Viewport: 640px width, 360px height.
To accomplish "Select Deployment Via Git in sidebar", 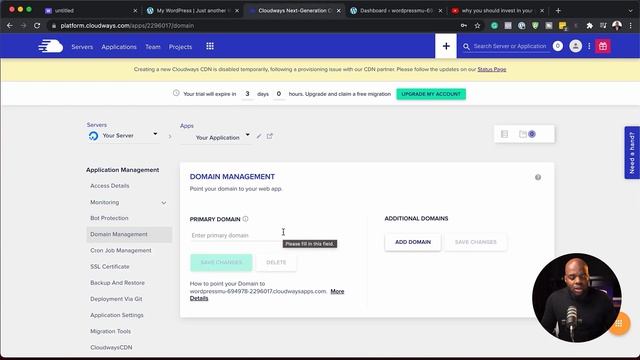I will coord(116,299).
